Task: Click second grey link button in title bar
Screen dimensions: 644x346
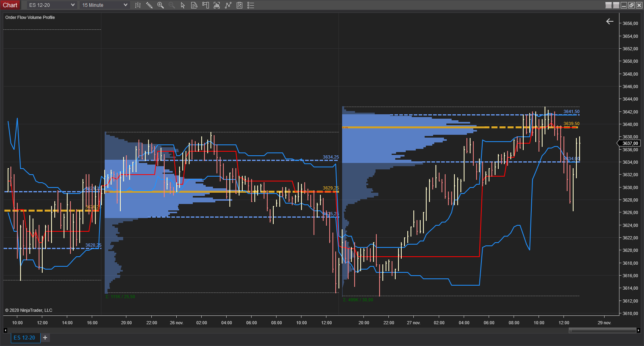Action: [x=616, y=5]
